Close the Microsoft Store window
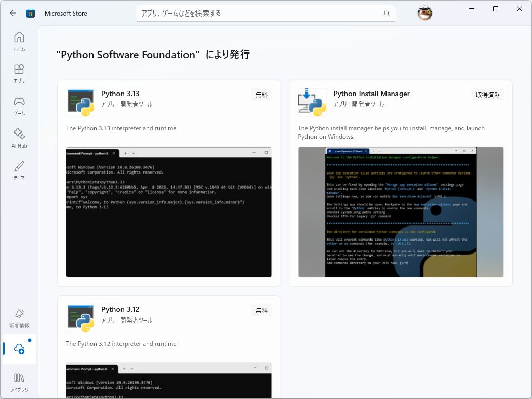Viewport: 532px width, 399px height. tap(520, 9)
